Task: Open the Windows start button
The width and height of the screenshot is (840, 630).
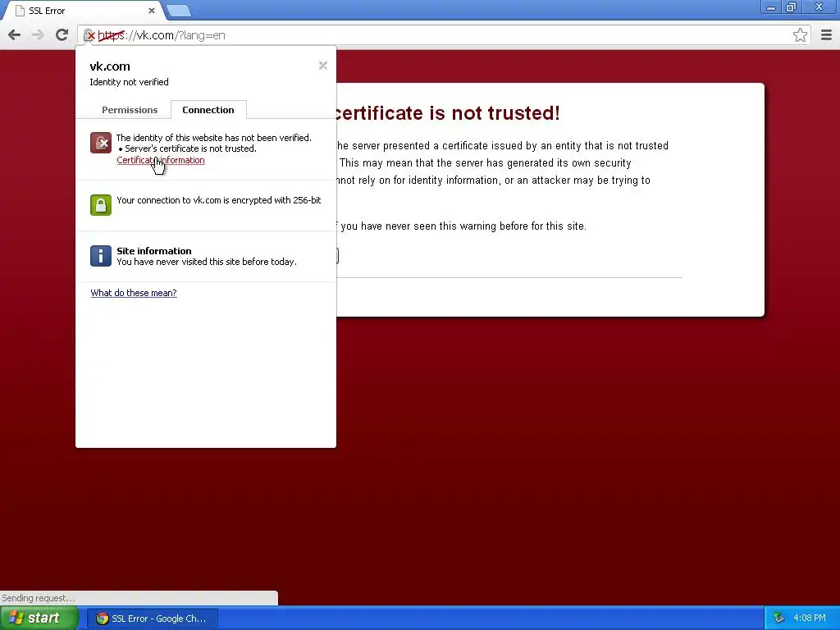Action: tap(39, 619)
